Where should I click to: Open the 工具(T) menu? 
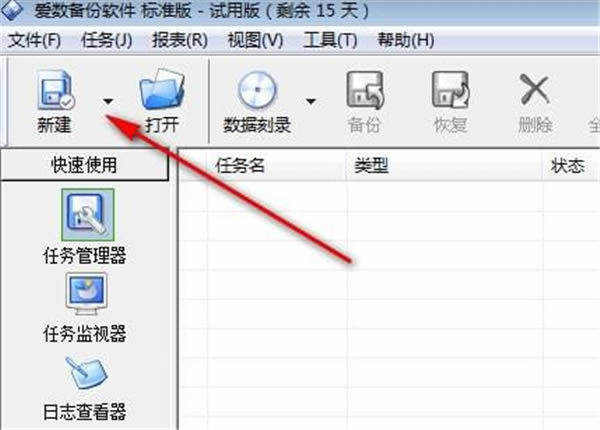330,40
